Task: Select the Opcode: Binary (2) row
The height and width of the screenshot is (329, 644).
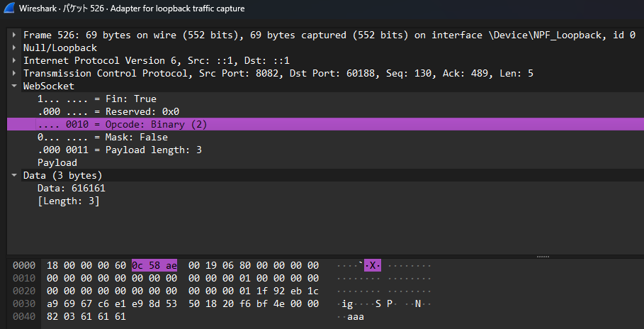Action: coord(325,124)
